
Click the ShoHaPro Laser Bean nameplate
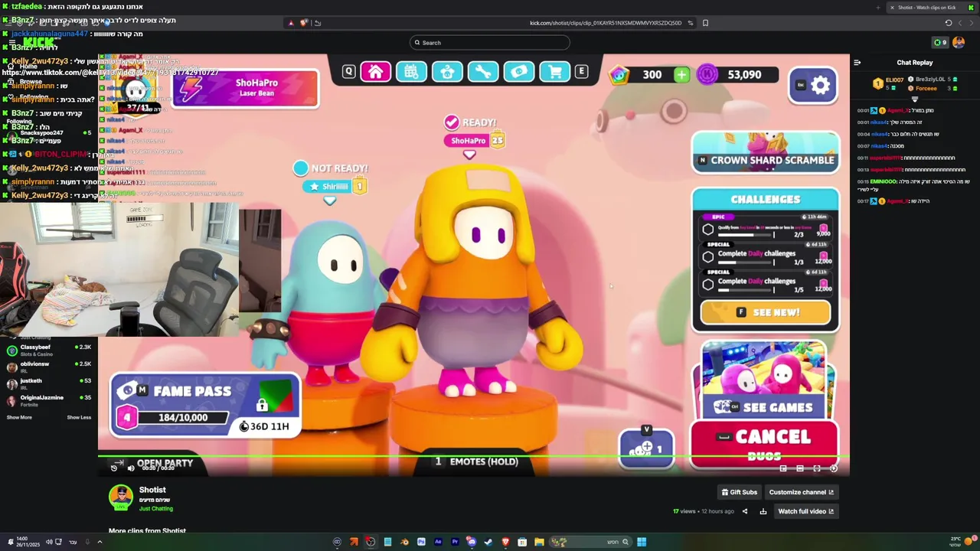tap(245, 88)
